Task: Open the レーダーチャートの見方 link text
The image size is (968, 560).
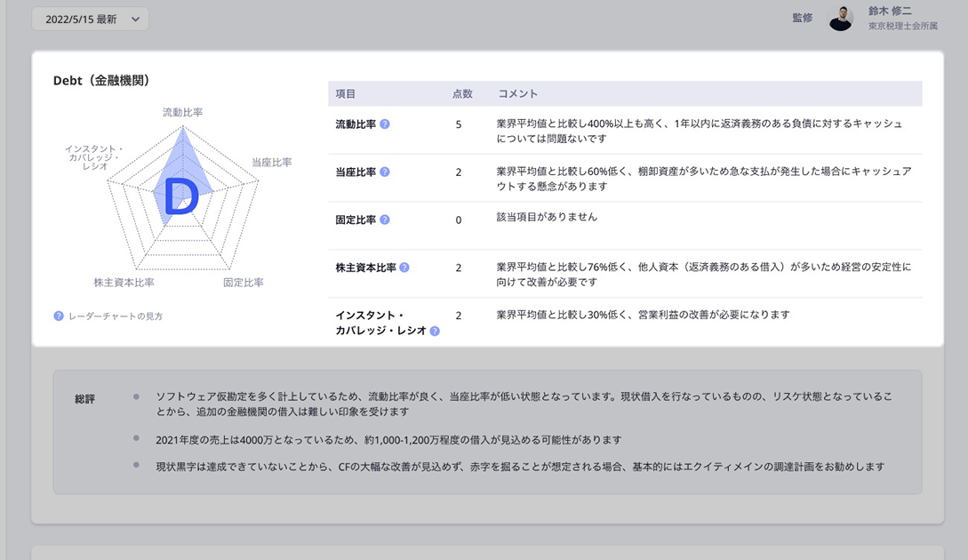Action: click(x=116, y=316)
